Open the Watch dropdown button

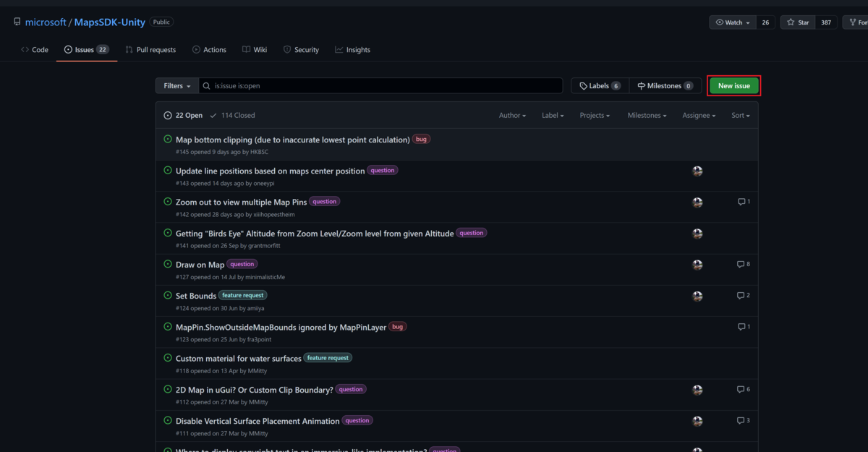point(733,22)
